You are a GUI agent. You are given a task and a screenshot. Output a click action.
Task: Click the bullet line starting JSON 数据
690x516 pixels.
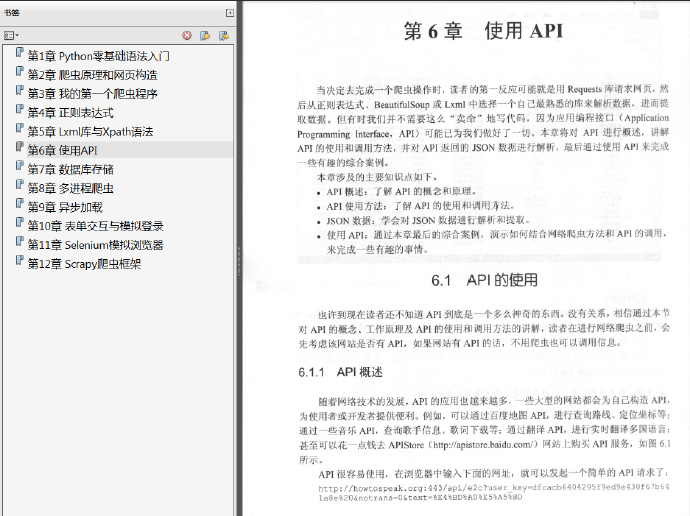(x=423, y=220)
